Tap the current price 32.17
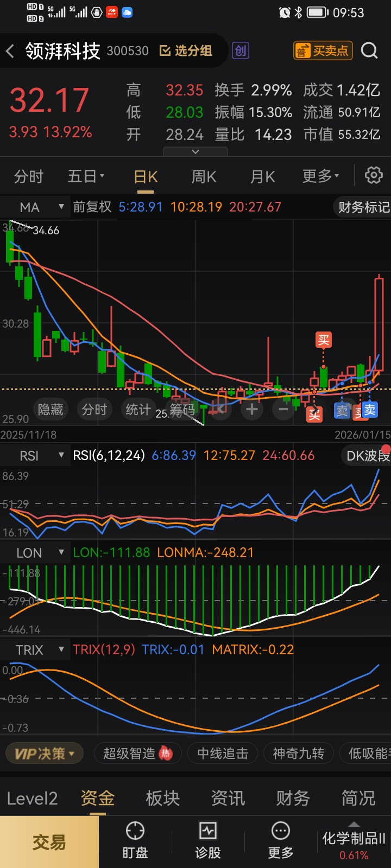This screenshot has height=868, width=391. (x=49, y=101)
